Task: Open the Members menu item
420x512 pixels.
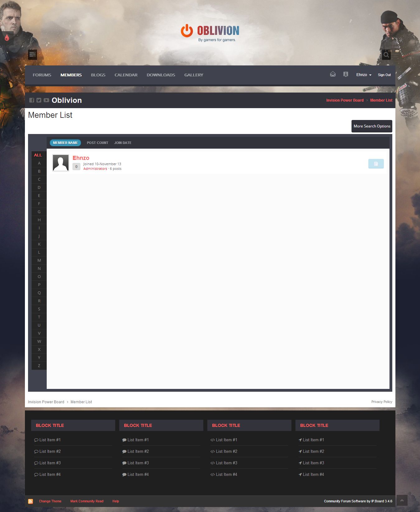Action: pyautogui.click(x=71, y=75)
